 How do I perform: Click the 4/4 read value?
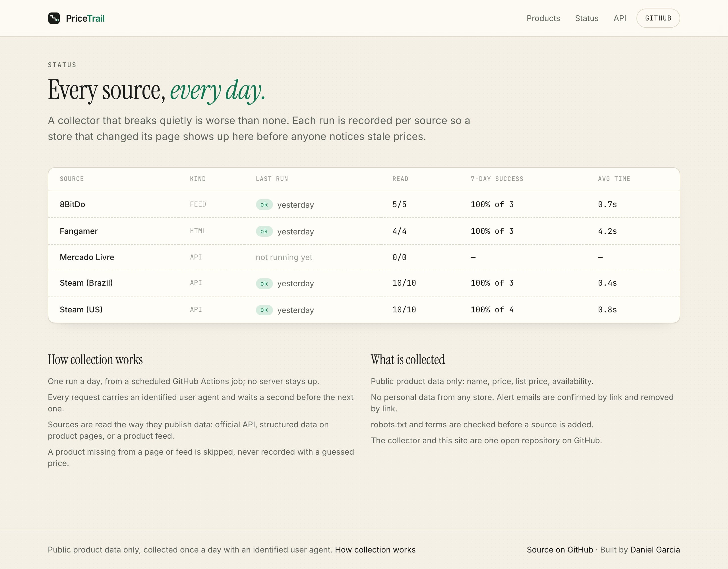point(399,231)
